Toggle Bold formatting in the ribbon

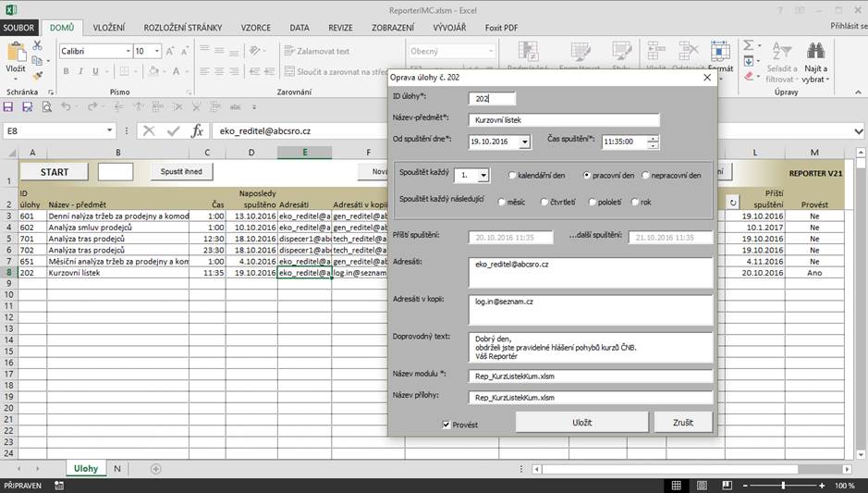tap(67, 71)
